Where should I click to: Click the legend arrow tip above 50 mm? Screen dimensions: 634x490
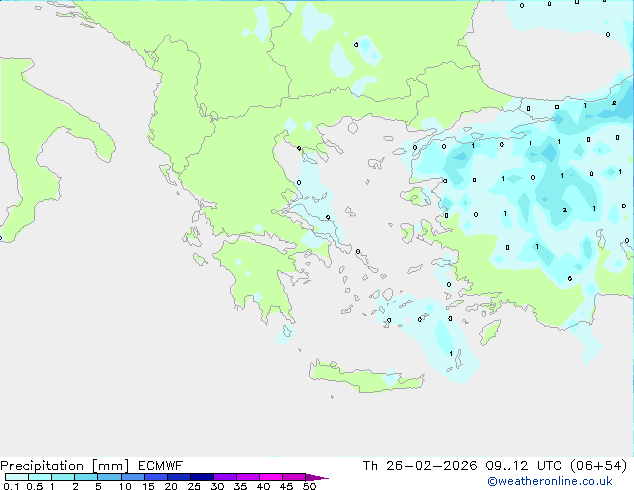tap(317, 477)
